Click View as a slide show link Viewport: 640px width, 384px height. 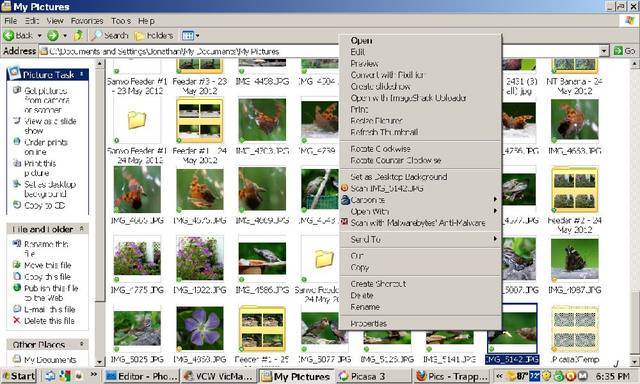pyautogui.click(x=50, y=126)
